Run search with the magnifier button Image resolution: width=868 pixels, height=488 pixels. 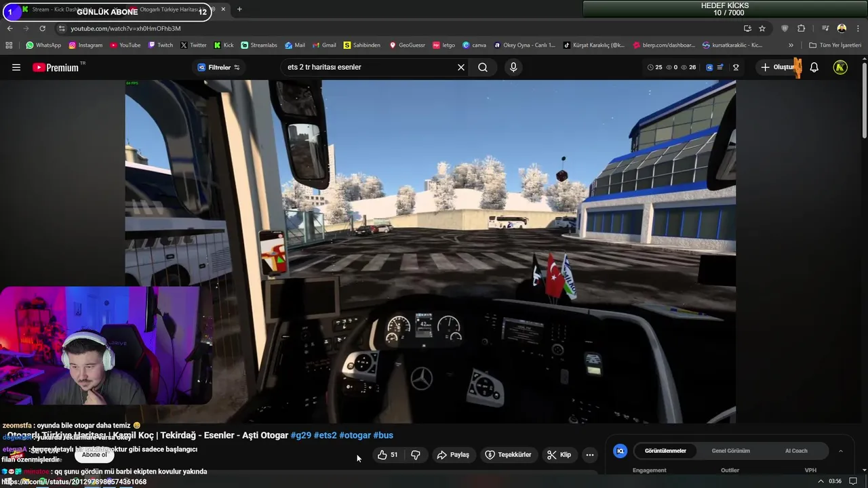[x=483, y=67]
